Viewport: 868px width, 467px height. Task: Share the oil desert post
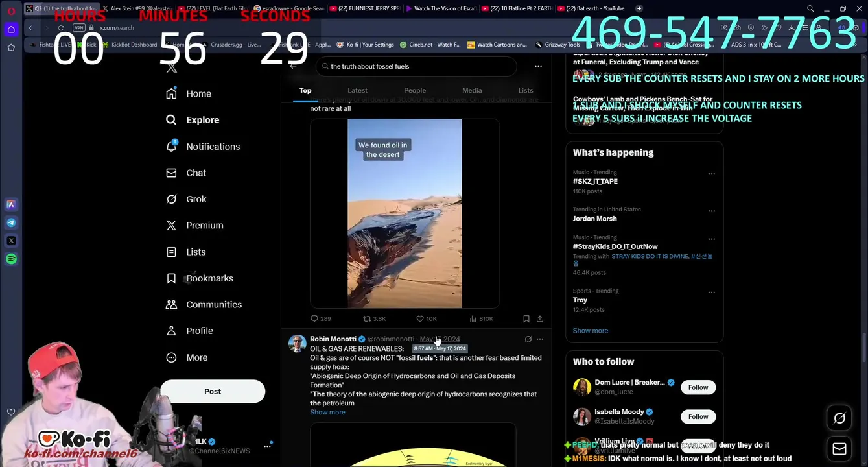540,318
